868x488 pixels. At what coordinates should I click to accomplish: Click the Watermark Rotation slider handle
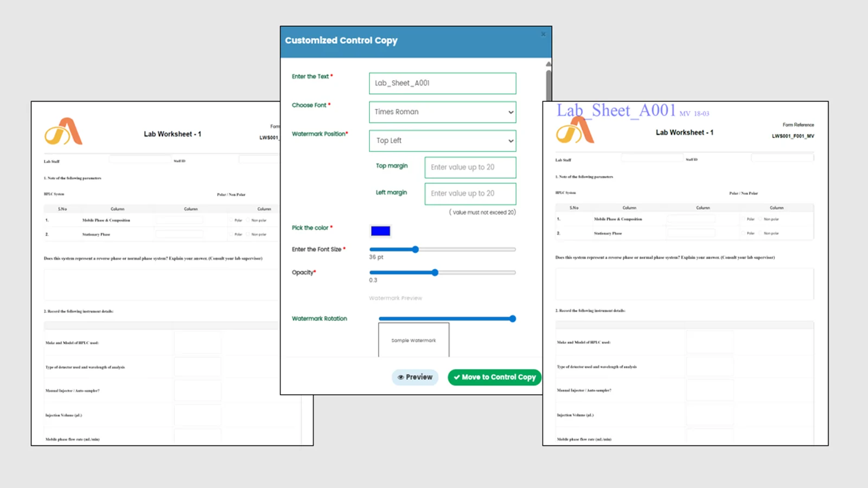pos(512,319)
